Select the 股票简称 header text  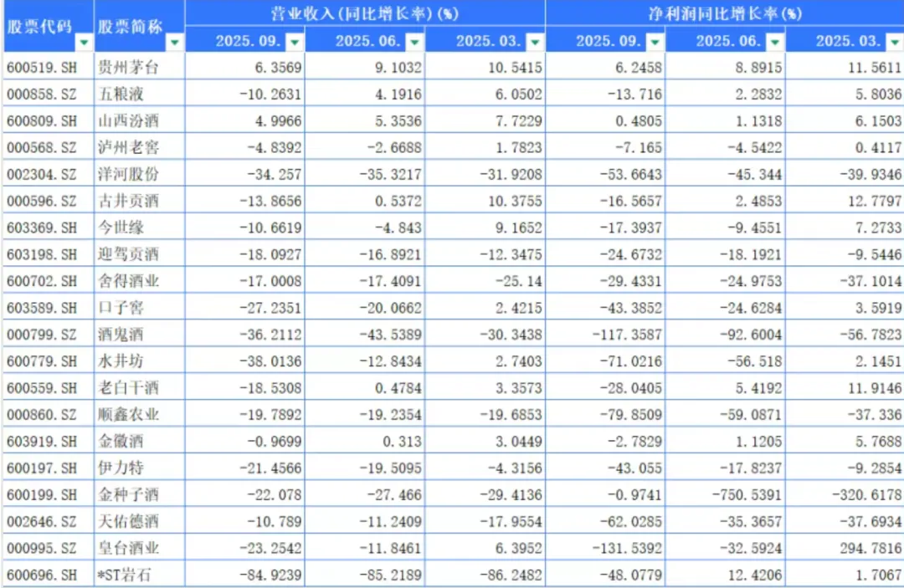(130, 27)
